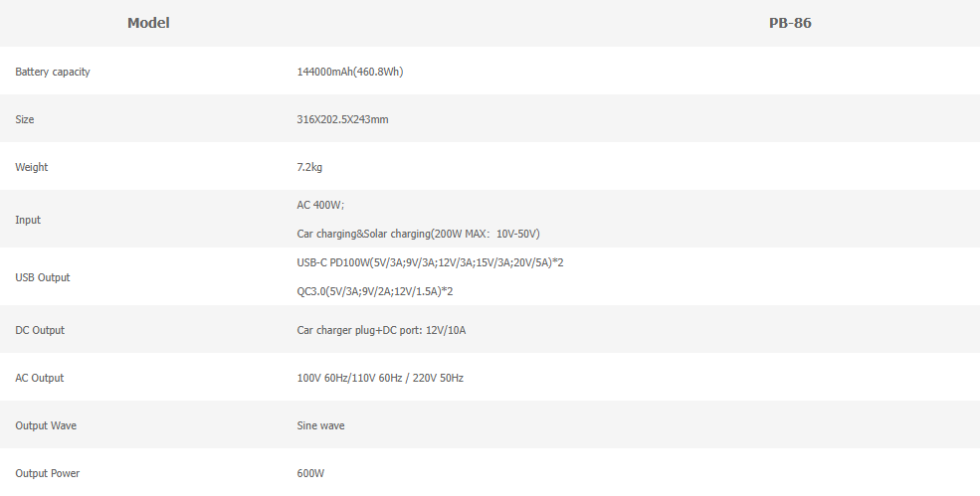980x496 pixels.
Task: Click the 144000mAh(460.8Wh) value
Action: pos(349,72)
